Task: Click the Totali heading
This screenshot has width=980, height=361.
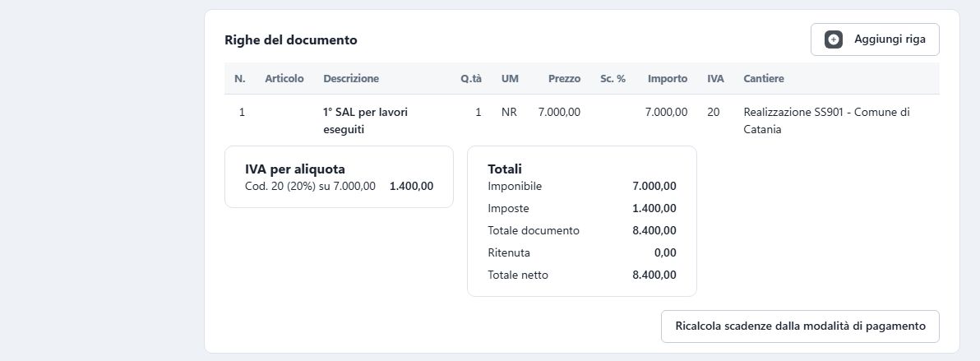Action: click(x=505, y=169)
